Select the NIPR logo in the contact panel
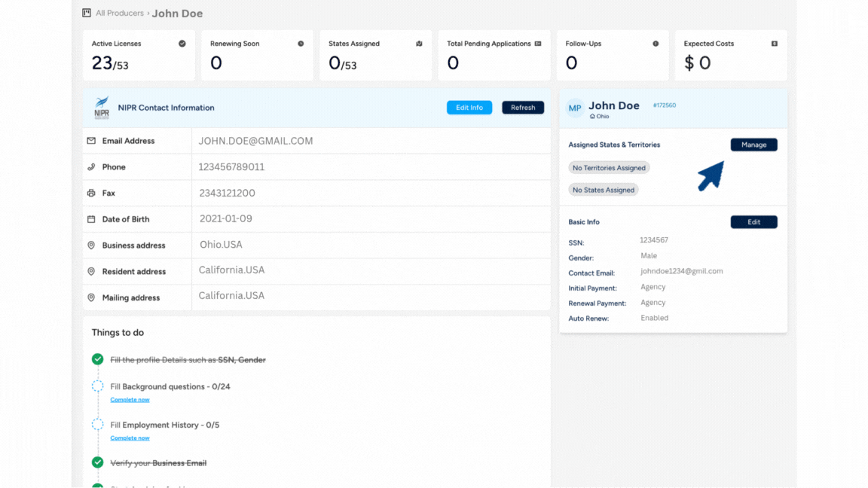The height and width of the screenshot is (488, 868). tap(100, 107)
